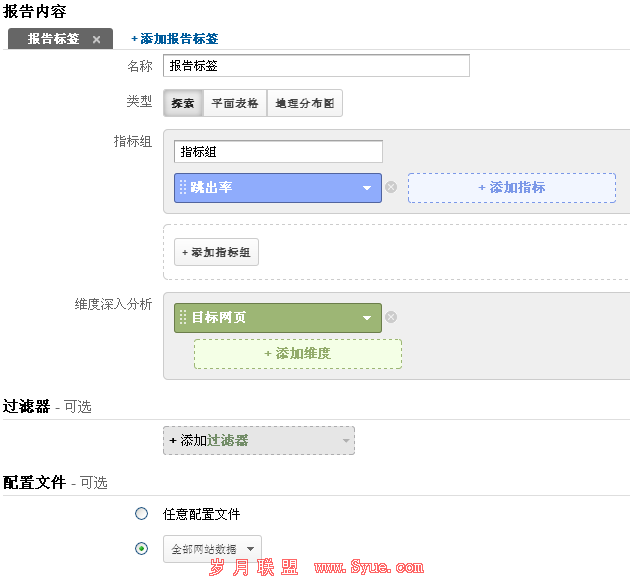
Task: Grab the drag handle on 目标网页 dimension
Action: [183, 317]
